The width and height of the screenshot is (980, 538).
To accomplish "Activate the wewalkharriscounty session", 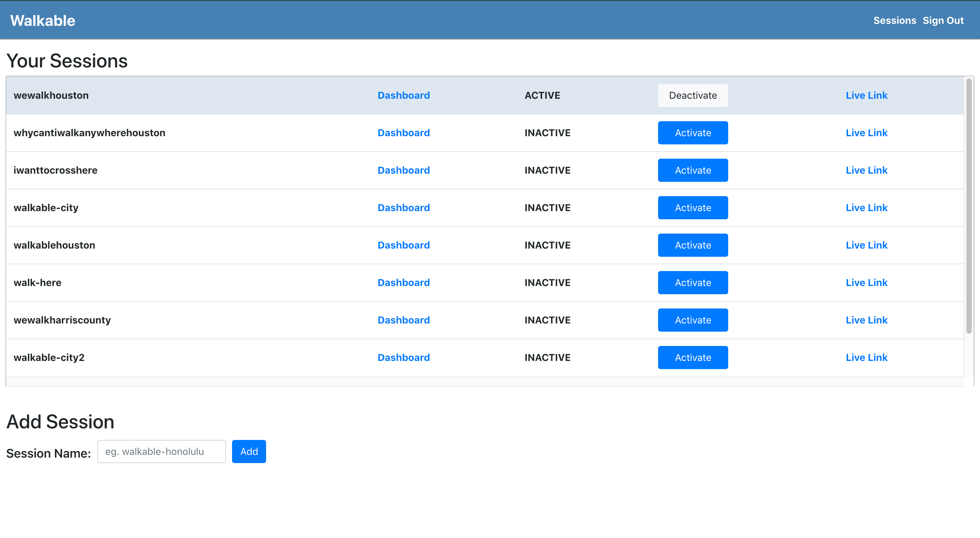I will [x=692, y=320].
